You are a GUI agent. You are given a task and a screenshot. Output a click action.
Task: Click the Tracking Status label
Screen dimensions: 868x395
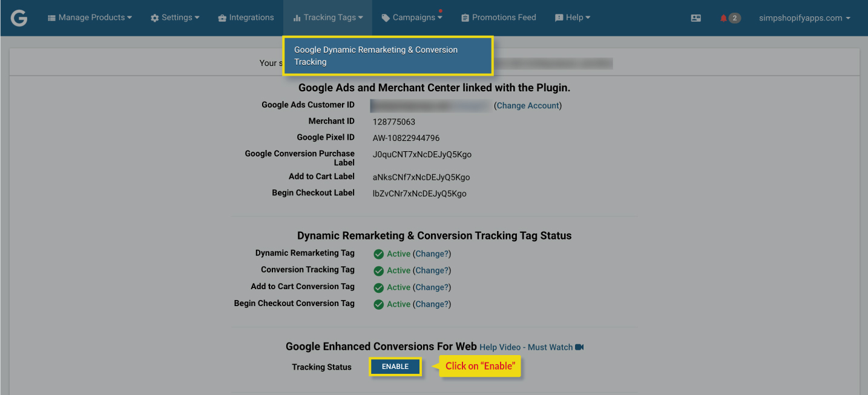coord(321,367)
